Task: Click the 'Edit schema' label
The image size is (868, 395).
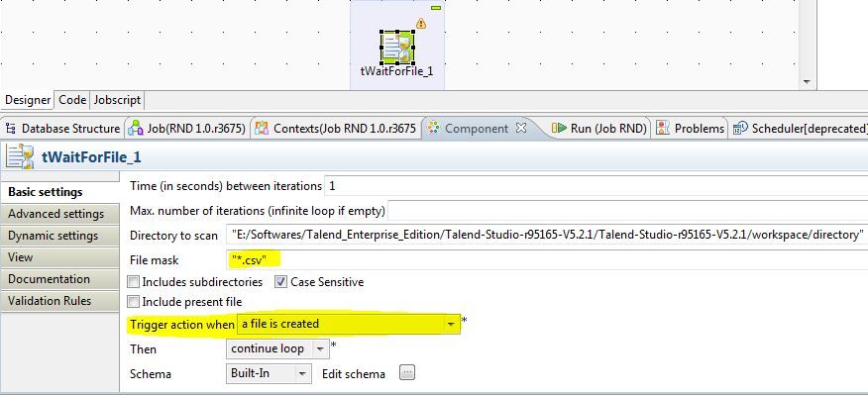Action: (x=354, y=374)
